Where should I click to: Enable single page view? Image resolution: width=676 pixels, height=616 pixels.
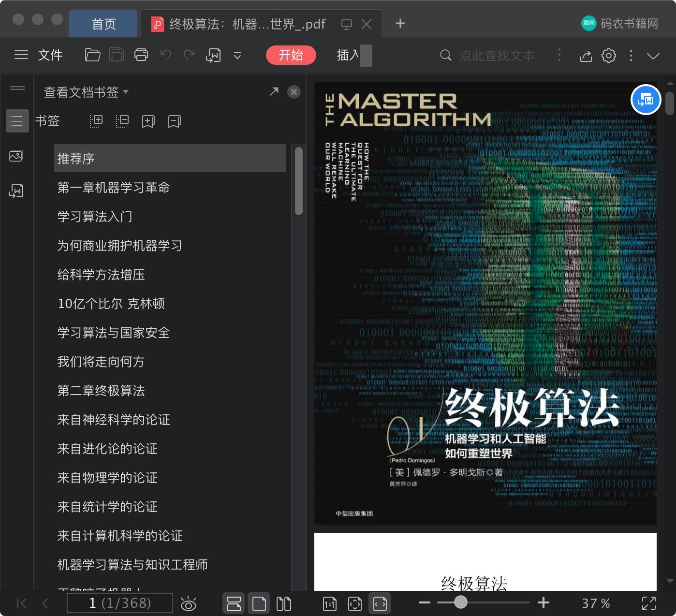click(259, 603)
